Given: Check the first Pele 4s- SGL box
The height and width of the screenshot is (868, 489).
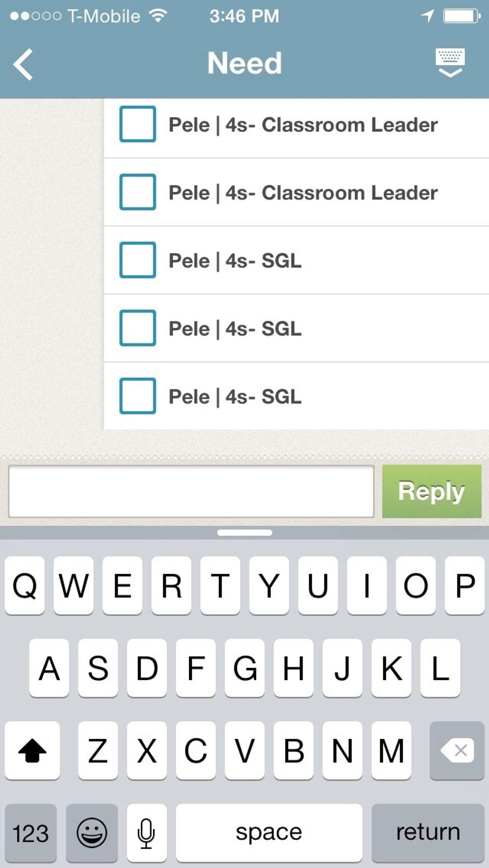Looking at the screenshot, I should tap(138, 260).
